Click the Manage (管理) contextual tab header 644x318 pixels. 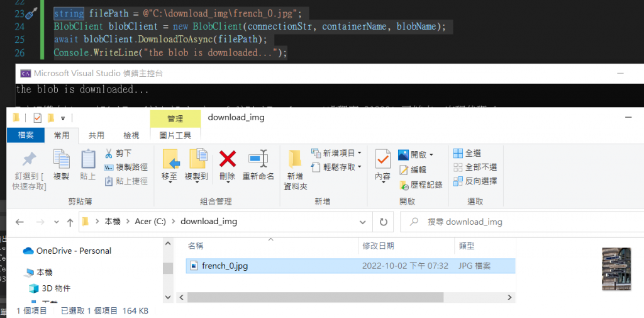click(x=175, y=119)
